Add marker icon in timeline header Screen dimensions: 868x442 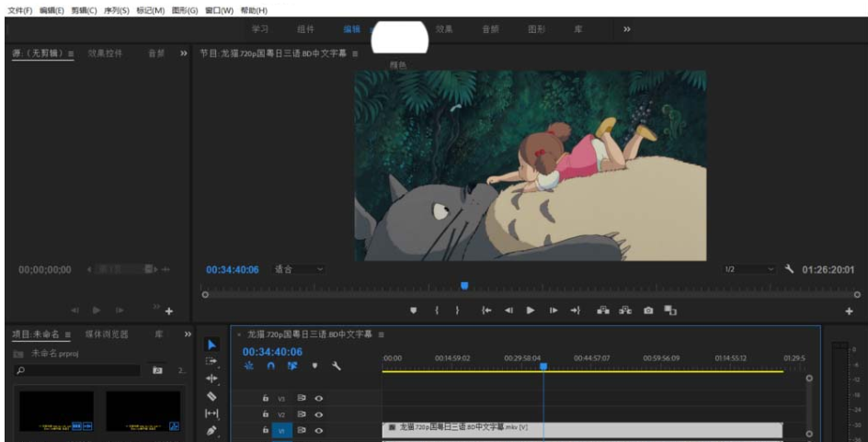(314, 367)
